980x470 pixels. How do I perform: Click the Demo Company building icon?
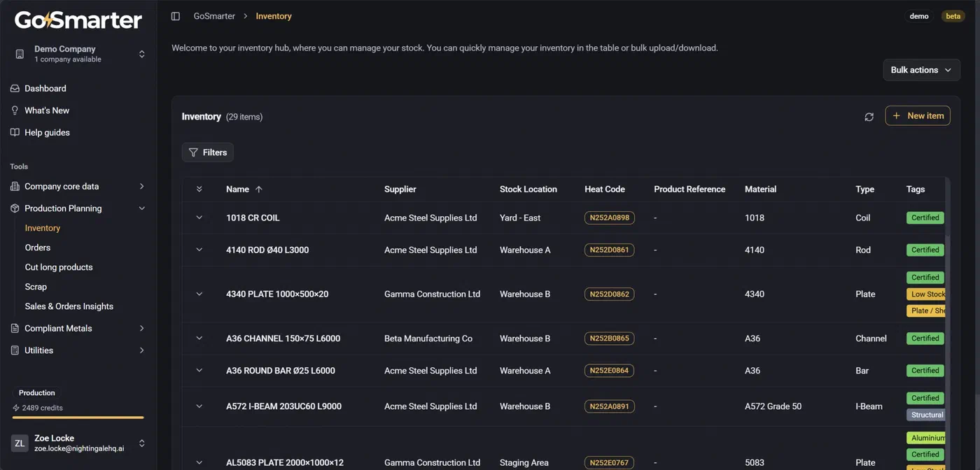20,54
